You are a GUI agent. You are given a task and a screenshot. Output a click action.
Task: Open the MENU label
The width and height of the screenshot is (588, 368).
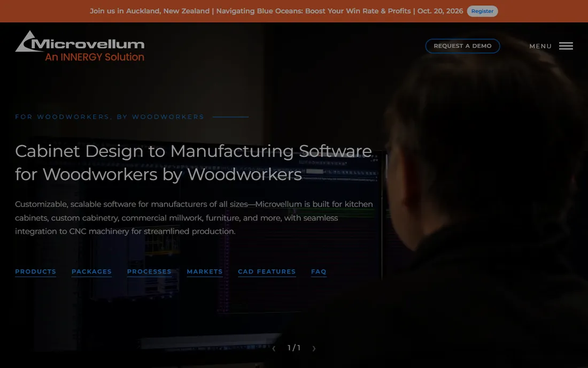click(540, 46)
